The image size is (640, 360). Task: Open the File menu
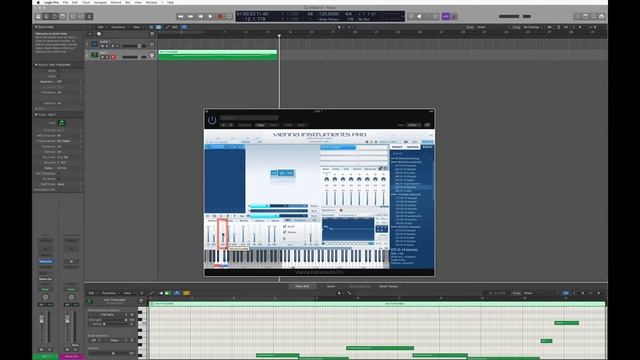click(x=65, y=2)
